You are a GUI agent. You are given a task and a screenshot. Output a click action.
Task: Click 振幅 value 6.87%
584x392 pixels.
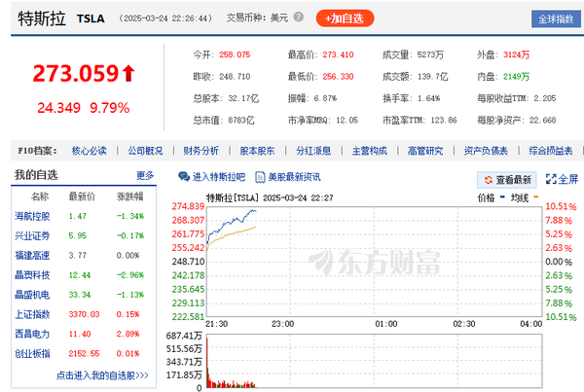tap(325, 98)
